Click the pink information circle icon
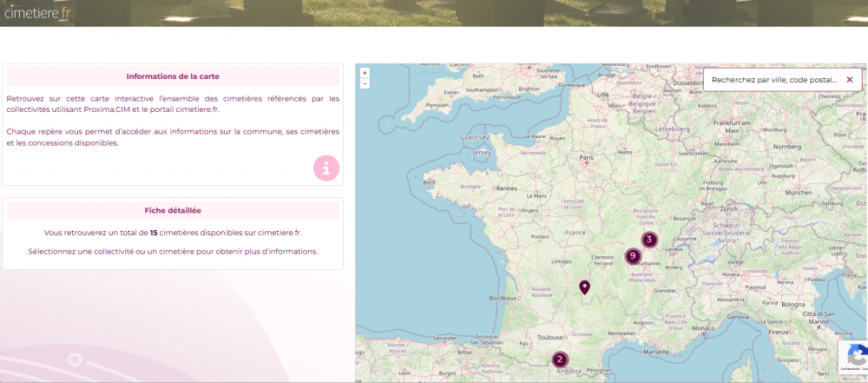The height and width of the screenshot is (383, 868). [326, 168]
